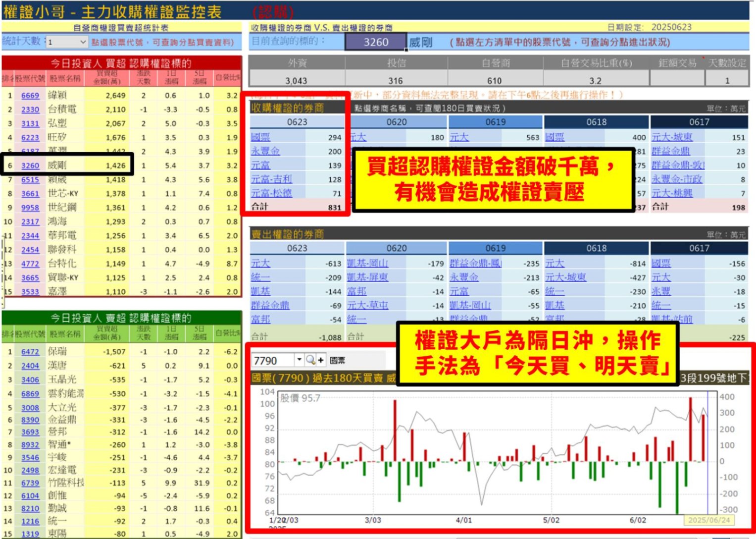Open stock code 2330 台積電 link
756x539 pixels.
coord(30,109)
